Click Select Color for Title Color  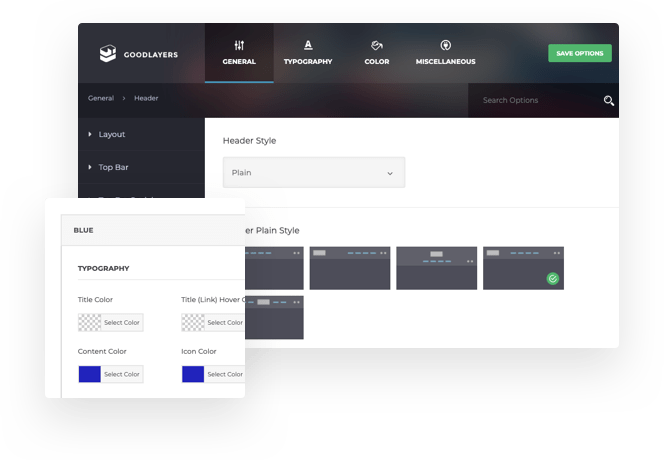(x=122, y=322)
